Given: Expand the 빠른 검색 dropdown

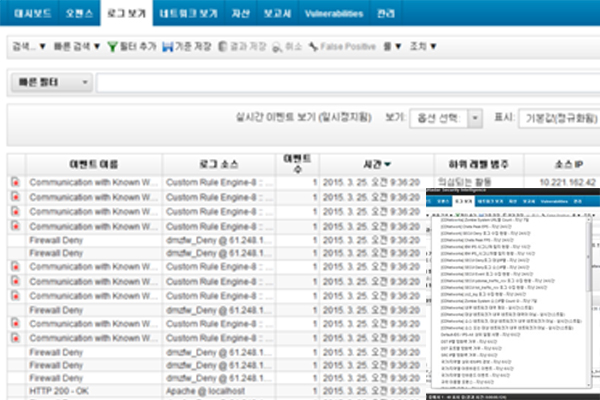Looking at the screenshot, I should click(x=77, y=47).
